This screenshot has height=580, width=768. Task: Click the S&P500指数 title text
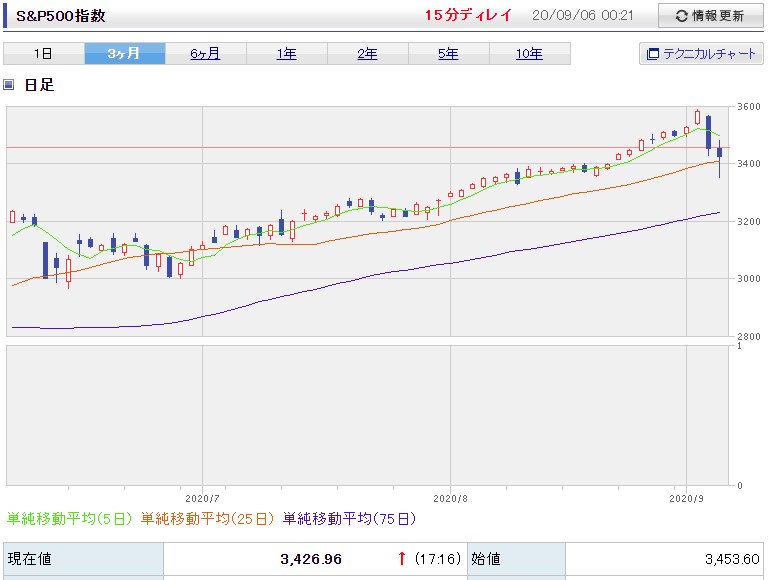(61, 16)
